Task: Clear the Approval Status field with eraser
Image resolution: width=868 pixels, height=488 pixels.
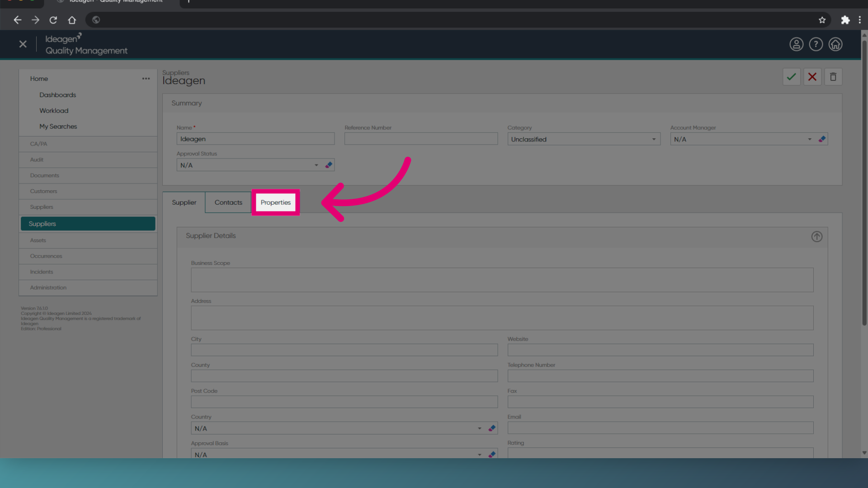Action: point(329,165)
